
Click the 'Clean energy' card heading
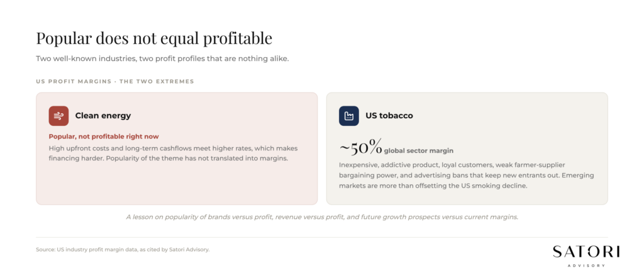tap(103, 116)
